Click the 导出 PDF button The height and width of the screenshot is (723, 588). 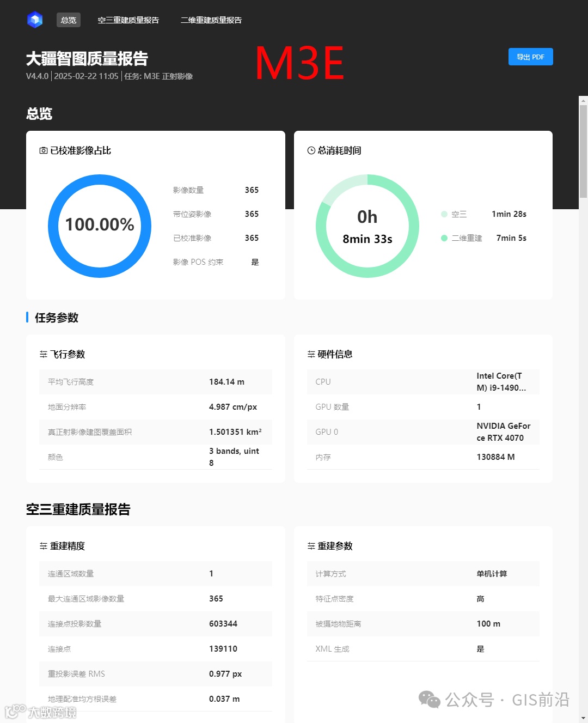point(530,56)
